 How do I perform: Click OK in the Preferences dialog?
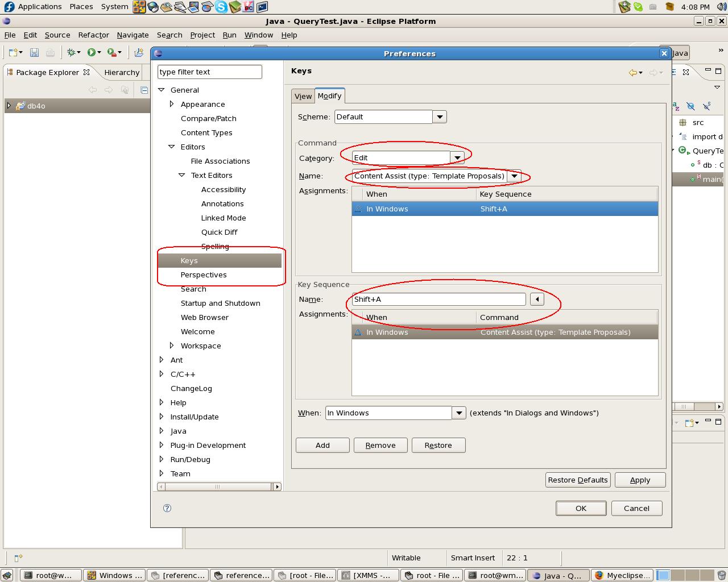click(581, 508)
